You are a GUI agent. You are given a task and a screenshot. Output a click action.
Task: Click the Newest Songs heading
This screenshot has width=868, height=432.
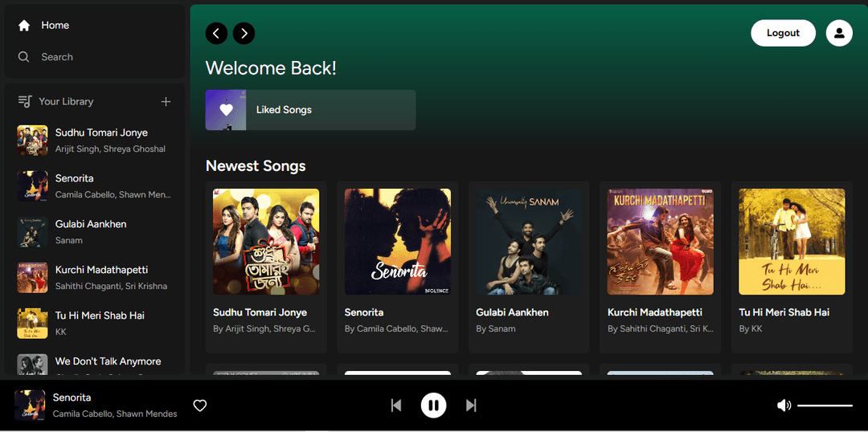[x=256, y=166]
